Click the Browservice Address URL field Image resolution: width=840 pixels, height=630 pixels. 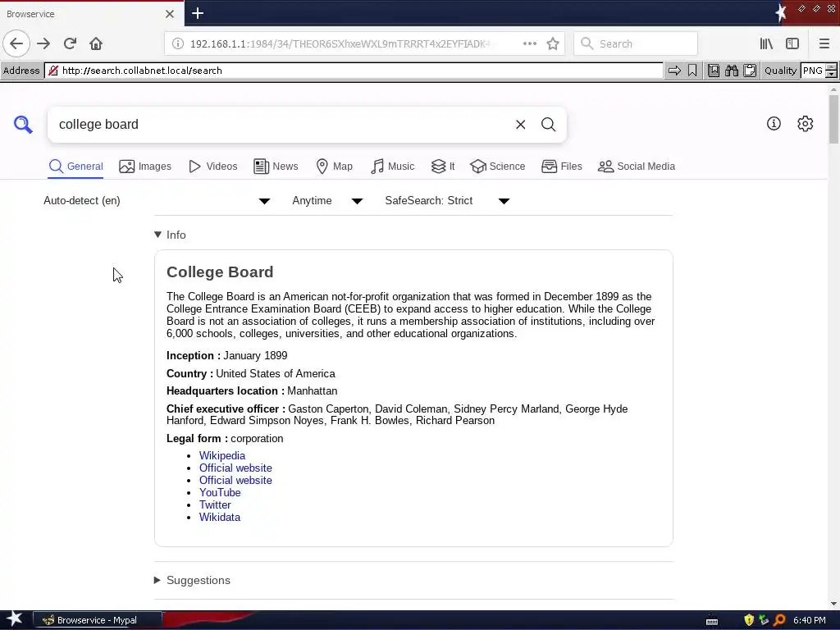tap(354, 71)
